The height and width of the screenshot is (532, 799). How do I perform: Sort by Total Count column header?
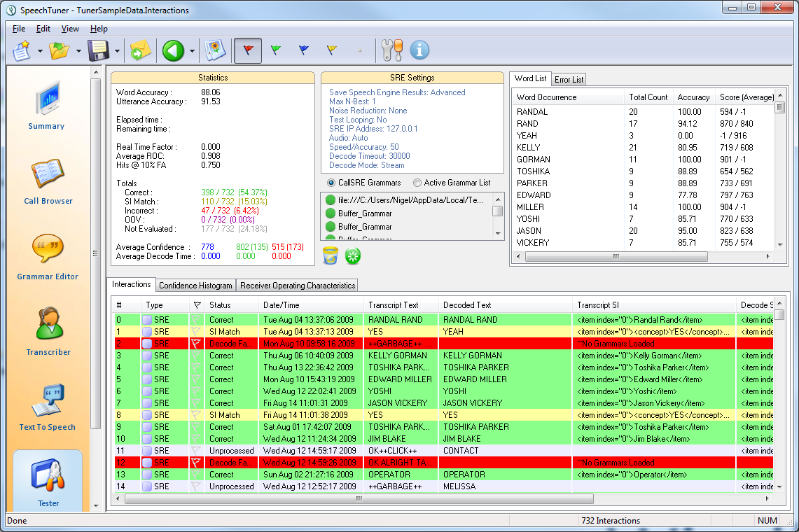[648, 97]
